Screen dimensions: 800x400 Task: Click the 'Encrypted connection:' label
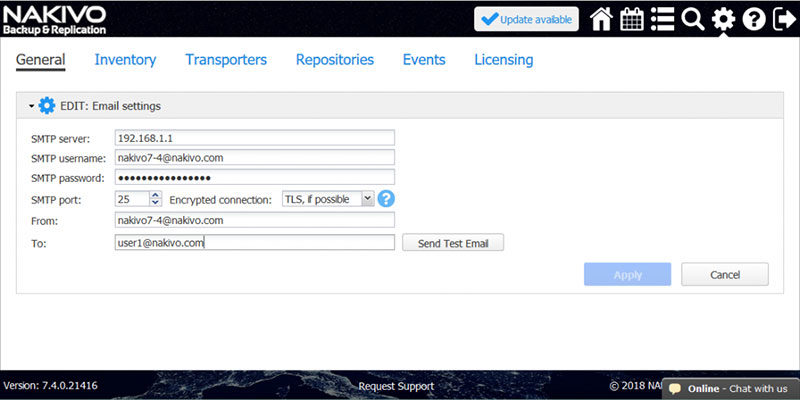(220, 200)
